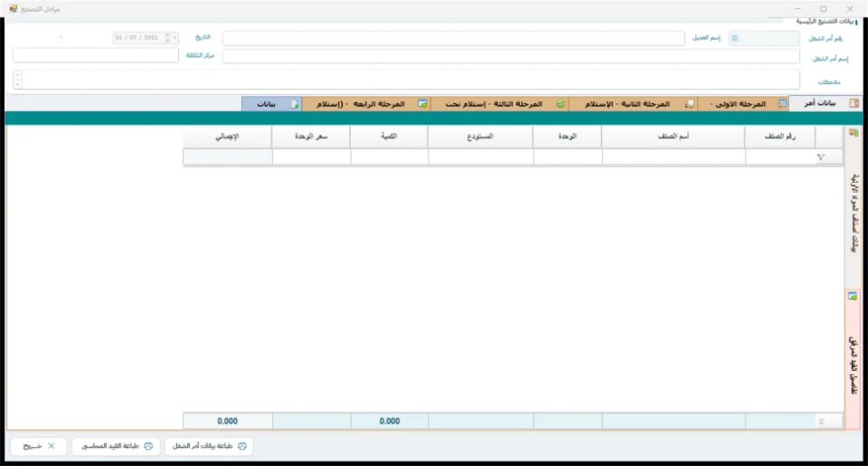Click the الوحدة column header
Screen dimensions: 868x466
click(x=568, y=137)
